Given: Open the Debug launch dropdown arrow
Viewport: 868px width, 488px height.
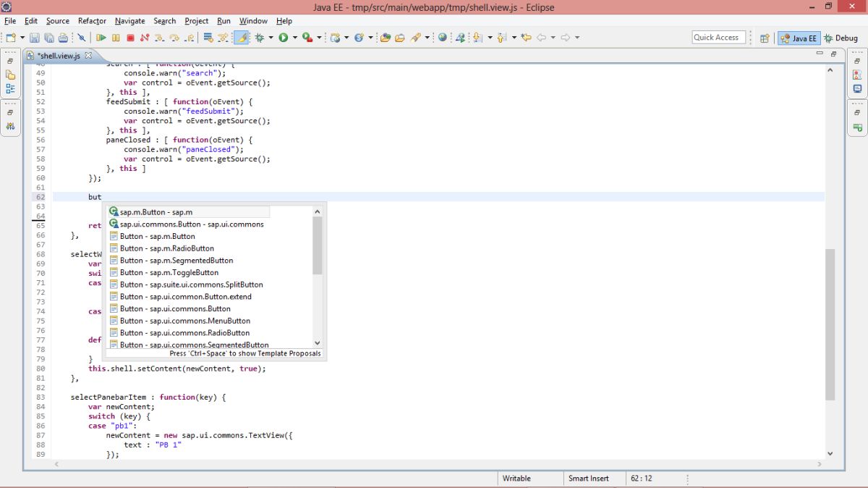Looking at the screenshot, I should [271, 38].
